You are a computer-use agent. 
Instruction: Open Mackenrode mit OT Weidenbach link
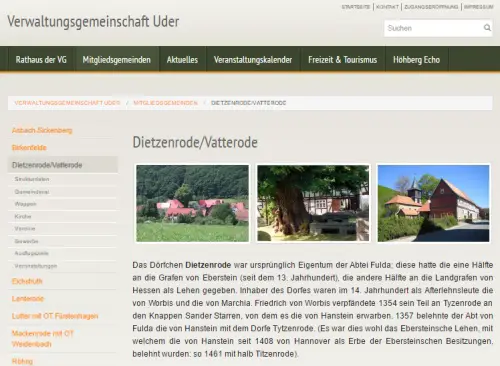(43, 338)
